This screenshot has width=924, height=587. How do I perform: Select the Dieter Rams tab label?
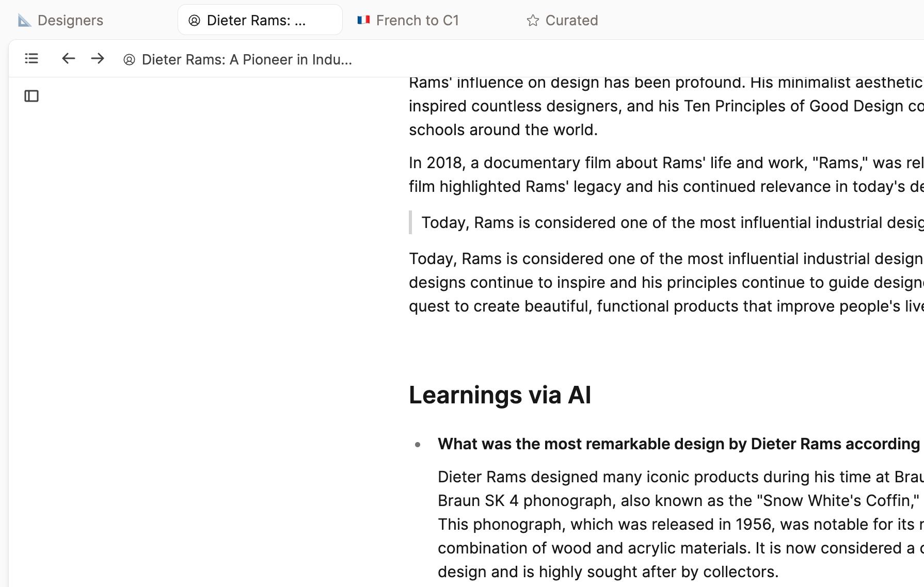click(x=256, y=21)
